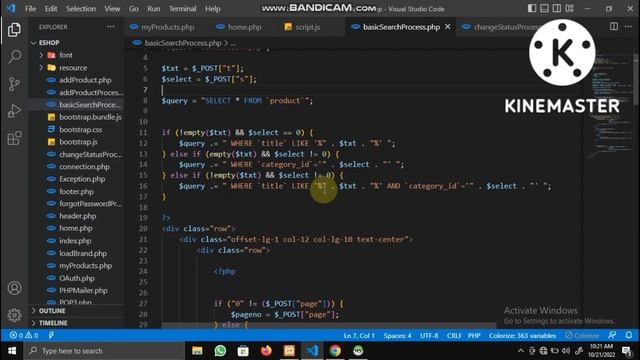
Task: Expand the resource folder
Action: click(x=73, y=68)
